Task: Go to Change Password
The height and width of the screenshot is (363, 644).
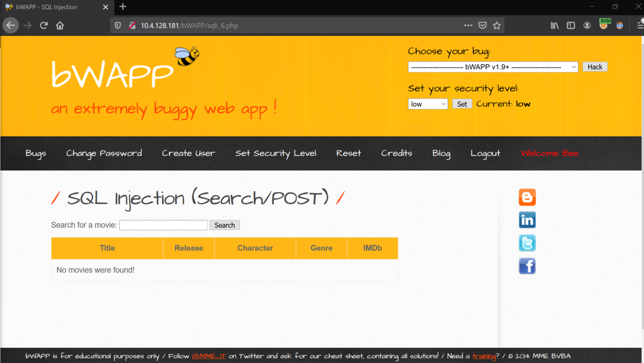Action: point(104,153)
